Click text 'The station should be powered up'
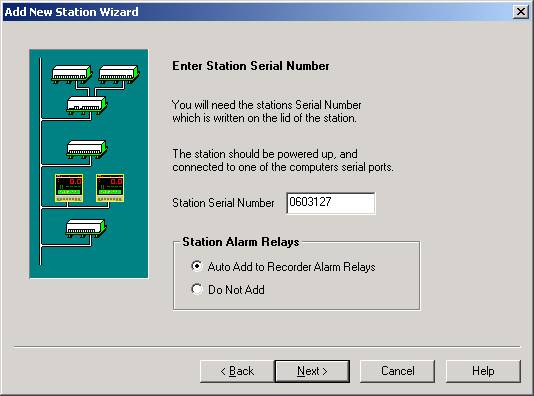 [253, 154]
